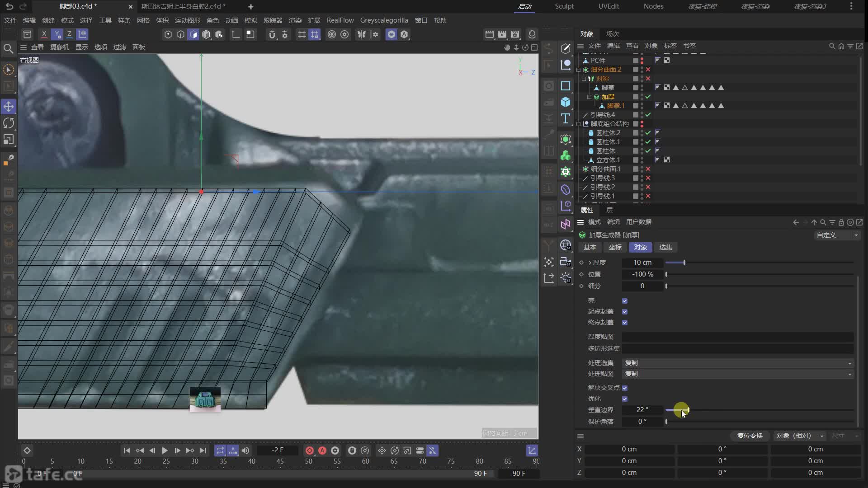The width and height of the screenshot is (868, 488).
Task: Open the 自定义 layout dropdown
Action: point(837,235)
